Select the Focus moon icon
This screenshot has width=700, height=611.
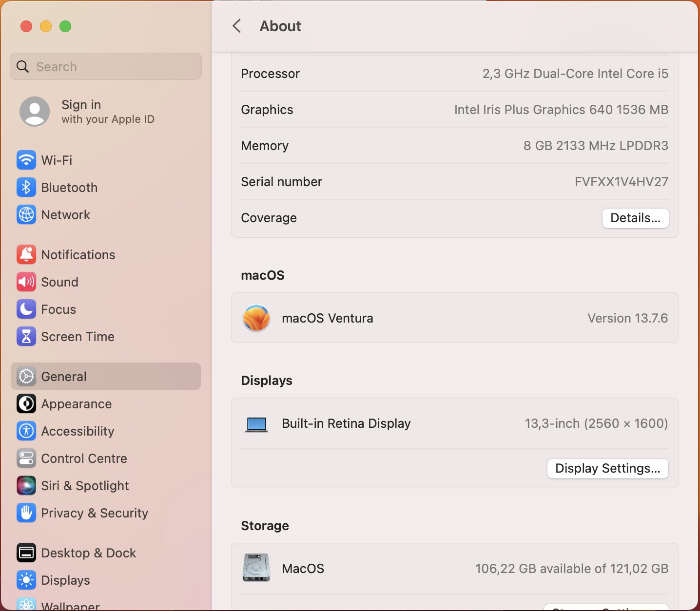pyautogui.click(x=26, y=309)
